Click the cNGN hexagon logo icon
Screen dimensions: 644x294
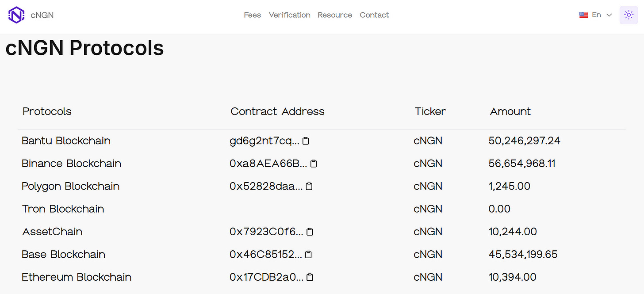click(x=16, y=15)
